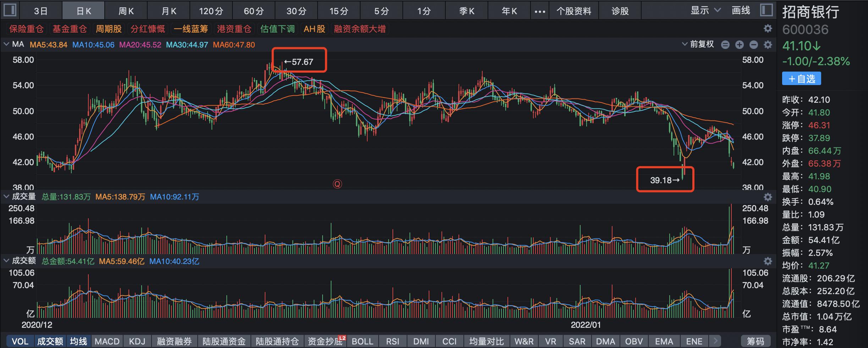Image resolution: width=868 pixels, height=348 pixels.
Task: Zoom in chart with plus icon
Action: [x=740, y=45]
